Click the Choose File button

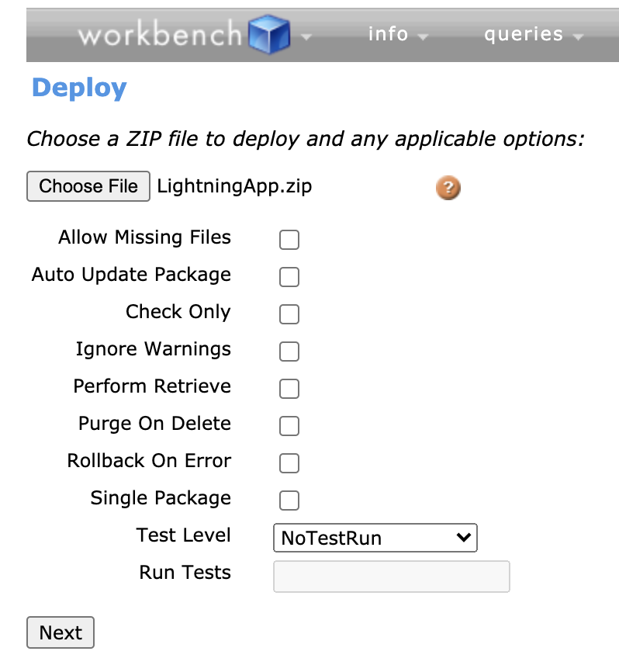point(88,186)
